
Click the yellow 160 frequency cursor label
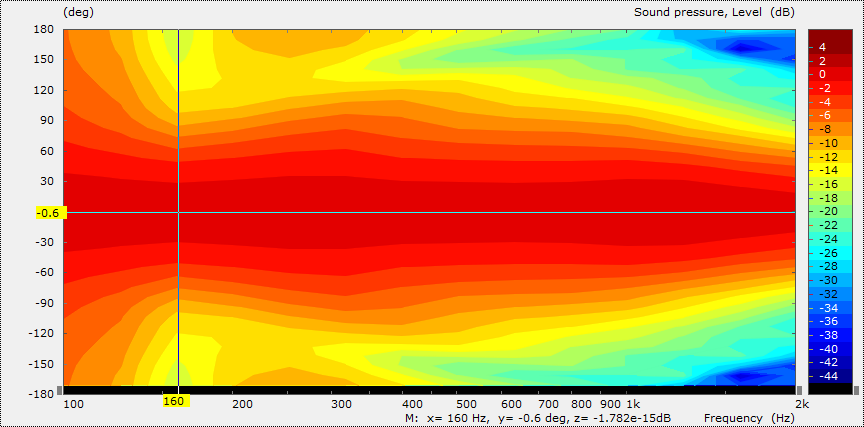coord(176,402)
